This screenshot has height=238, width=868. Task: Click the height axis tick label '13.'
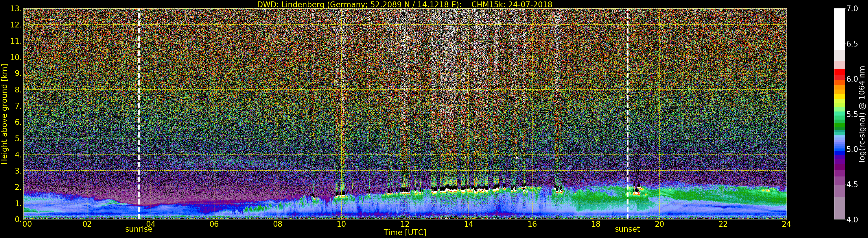(x=16, y=9)
